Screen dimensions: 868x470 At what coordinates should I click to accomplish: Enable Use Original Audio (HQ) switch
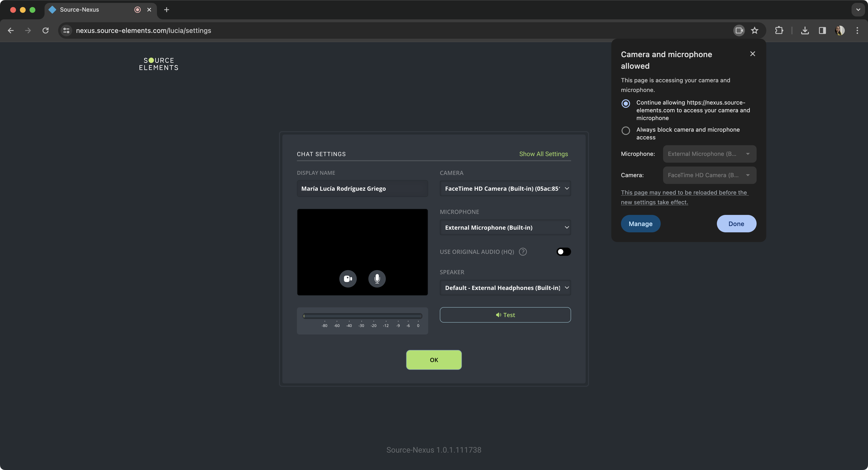[563, 252]
